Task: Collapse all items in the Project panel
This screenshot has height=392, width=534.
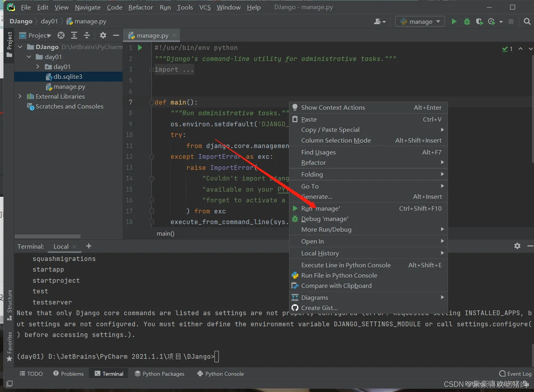Action: 87,36
